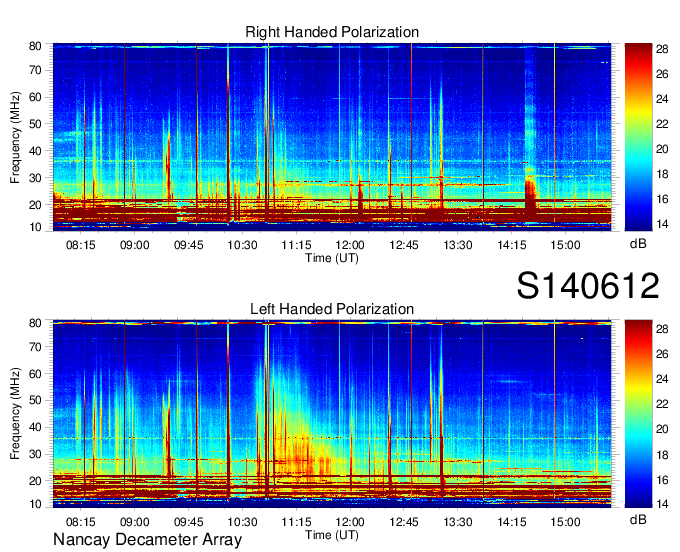This screenshot has width=680, height=552.
Task: Click the "30" frequency tick of right-handed plot
Action: pyautogui.click(x=35, y=178)
